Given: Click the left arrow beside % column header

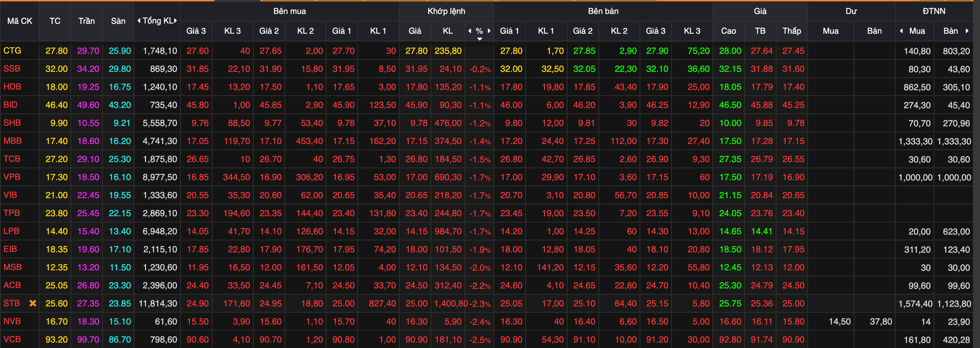Looking at the screenshot, I should click(x=470, y=31).
